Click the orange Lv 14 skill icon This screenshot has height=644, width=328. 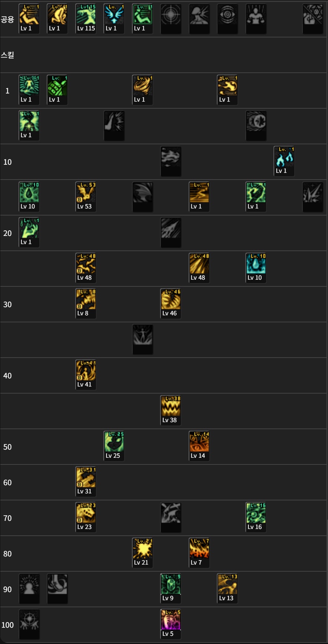tap(199, 446)
